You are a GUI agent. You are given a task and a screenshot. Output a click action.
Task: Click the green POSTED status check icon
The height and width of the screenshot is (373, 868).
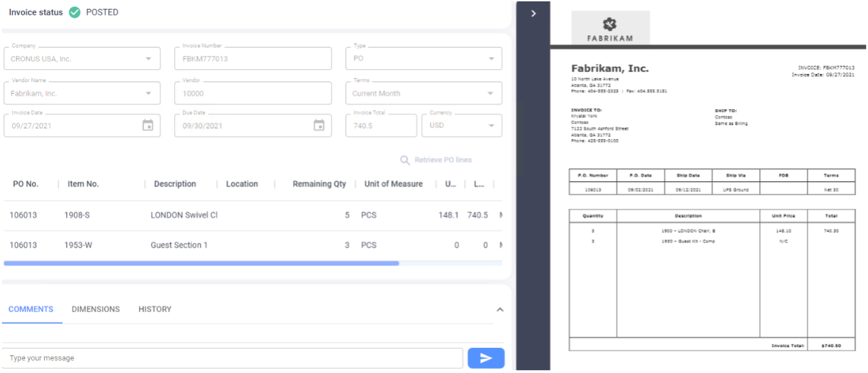(x=75, y=12)
